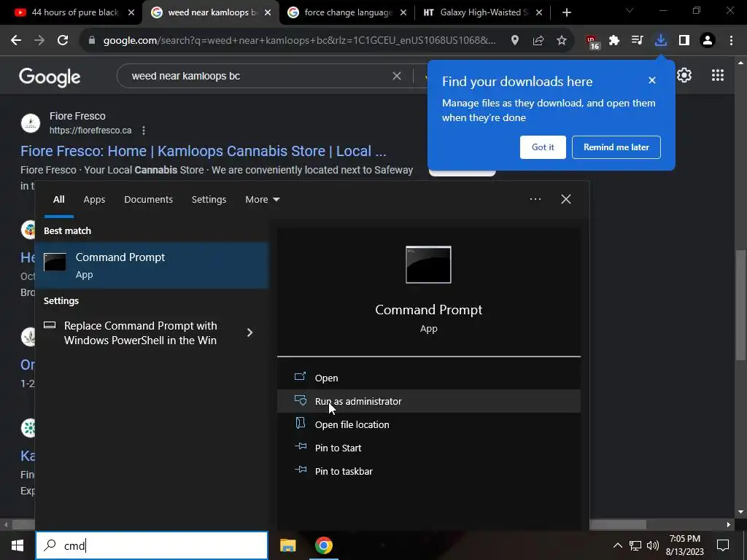Dismiss the 'Find your downloads here' popup
This screenshot has width=747, height=560.
[652, 80]
